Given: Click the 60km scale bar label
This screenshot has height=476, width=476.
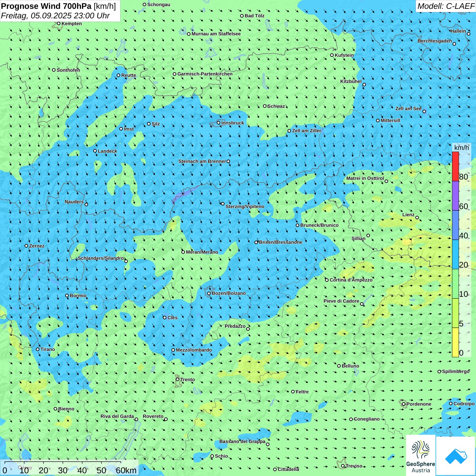Looking at the screenshot, I should [126, 470].
